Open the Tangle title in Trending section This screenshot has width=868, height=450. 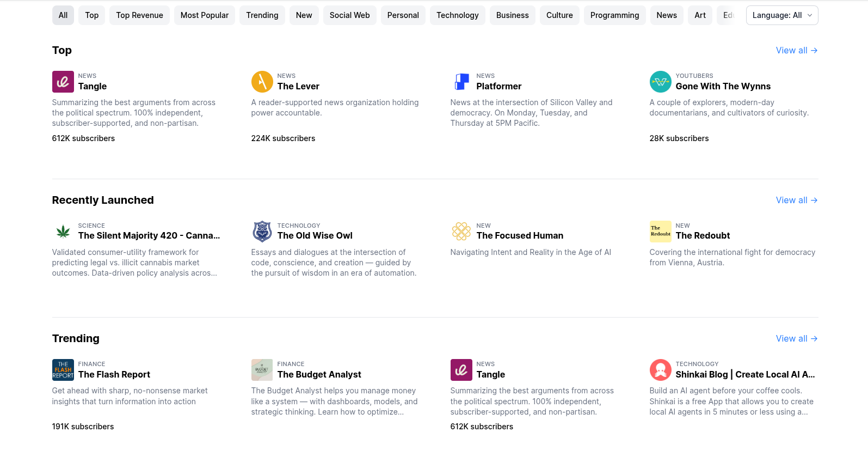click(491, 374)
